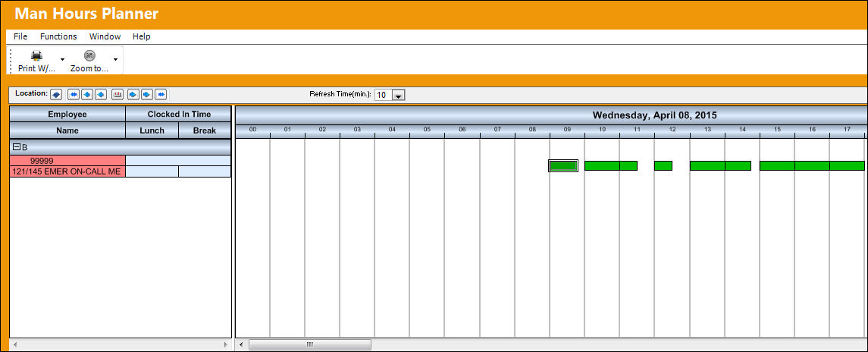Select employee row 99999

click(67, 161)
